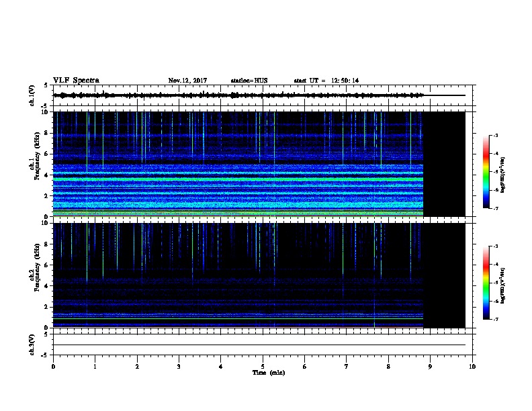Screen dimensions: 532x411
Task: Click the ch.2 spectrogram color bar
Action: (x=486, y=283)
